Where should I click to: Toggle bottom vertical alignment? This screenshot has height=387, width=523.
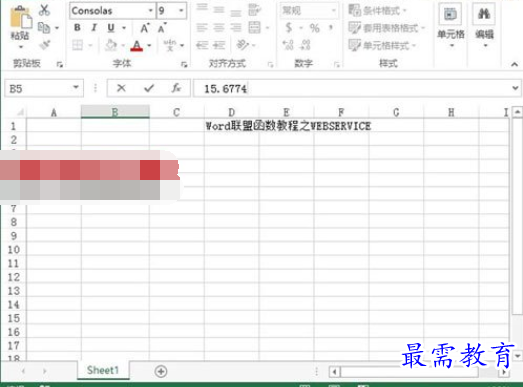click(235, 12)
